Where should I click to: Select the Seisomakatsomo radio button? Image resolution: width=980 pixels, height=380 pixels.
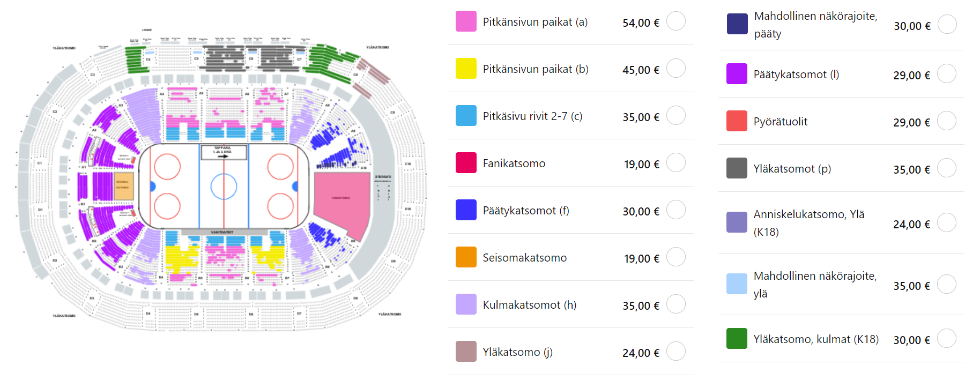click(675, 257)
